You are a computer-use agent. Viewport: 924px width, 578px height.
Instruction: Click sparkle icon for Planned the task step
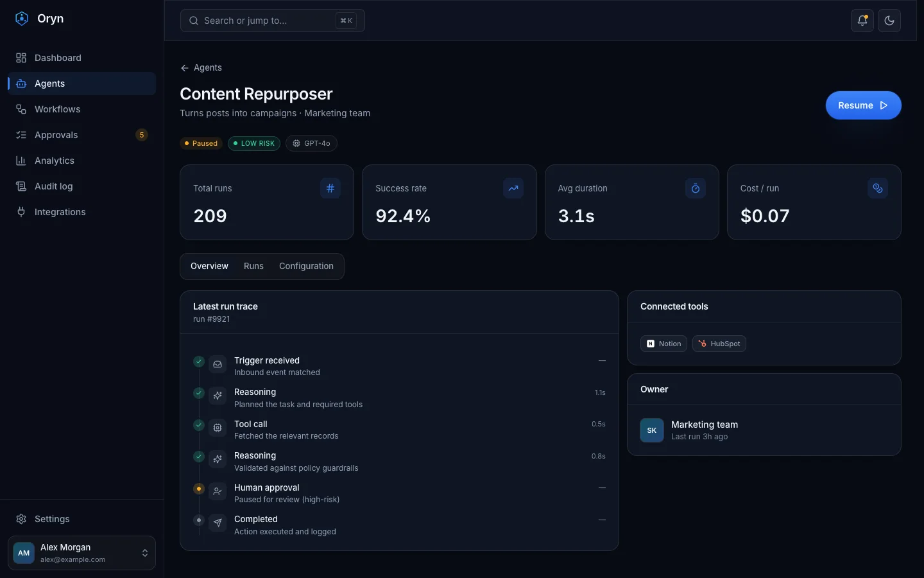(218, 396)
